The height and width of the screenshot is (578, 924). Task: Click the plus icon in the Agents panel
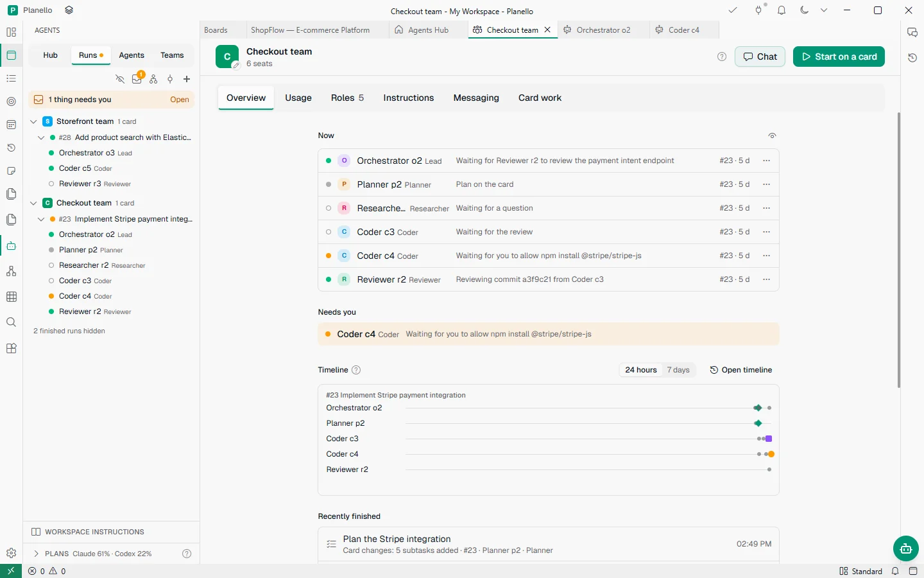pos(187,79)
